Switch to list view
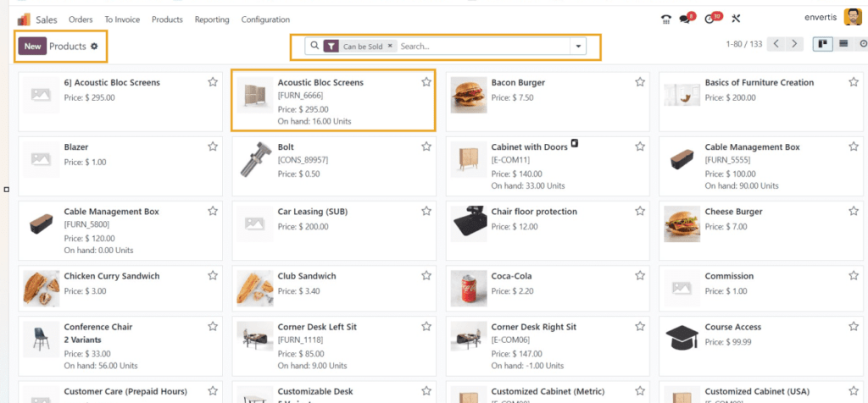The image size is (868, 403). click(843, 44)
